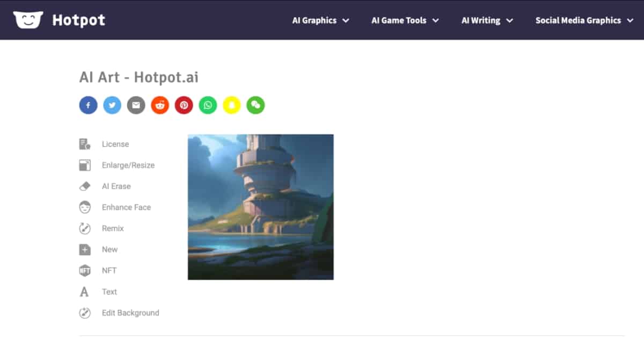This screenshot has height=347, width=644.
Task: Click the Hotpot smiling pot logo
Action: pyautogui.click(x=28, y=20)
